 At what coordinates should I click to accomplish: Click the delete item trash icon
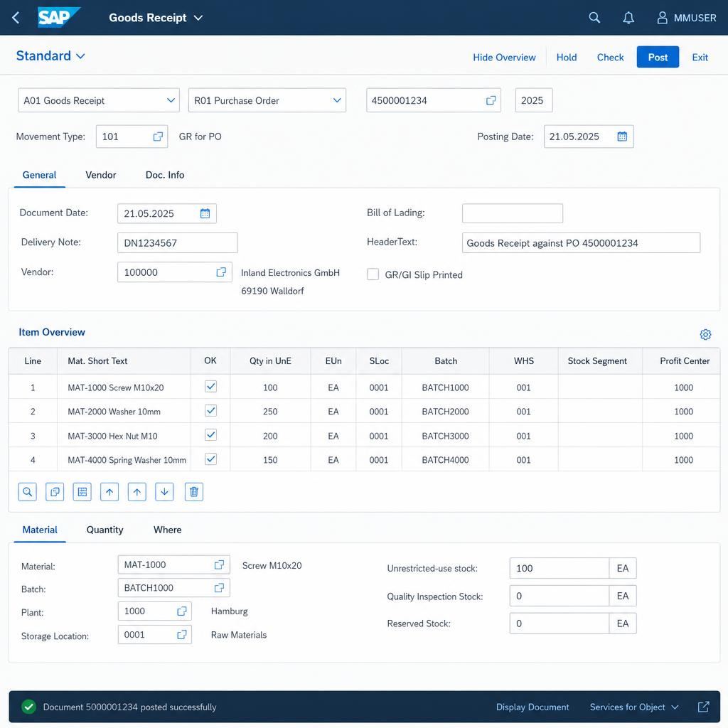click(194, 492)
